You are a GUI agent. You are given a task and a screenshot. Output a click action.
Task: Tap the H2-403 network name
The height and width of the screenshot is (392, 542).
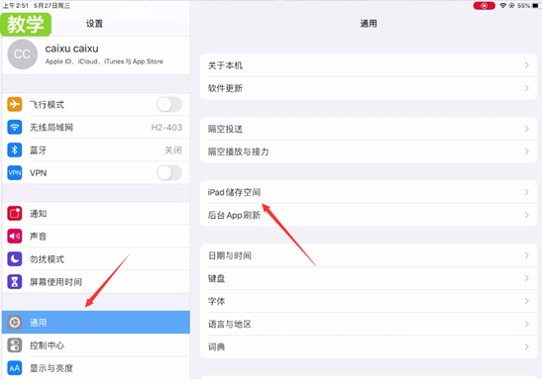pos(166,128)
